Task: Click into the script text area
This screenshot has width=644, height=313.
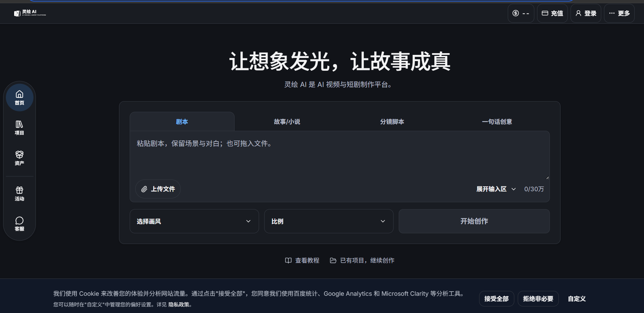Action: click(340, 156)
